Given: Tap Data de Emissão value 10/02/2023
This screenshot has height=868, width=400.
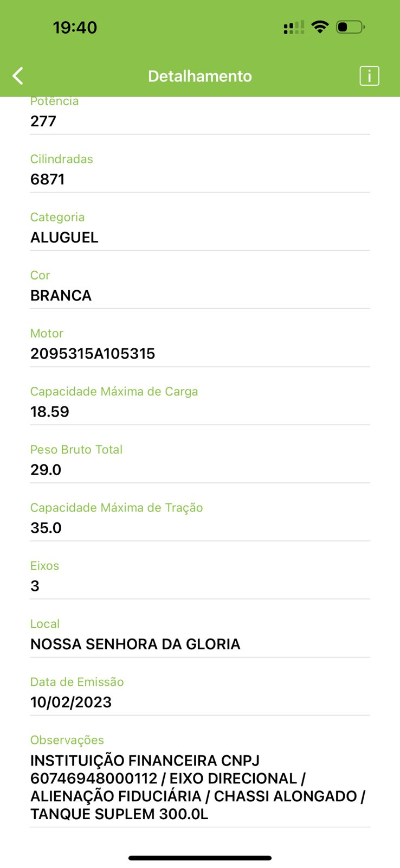Looking at the screenshot, I should [x=71, y=701].
